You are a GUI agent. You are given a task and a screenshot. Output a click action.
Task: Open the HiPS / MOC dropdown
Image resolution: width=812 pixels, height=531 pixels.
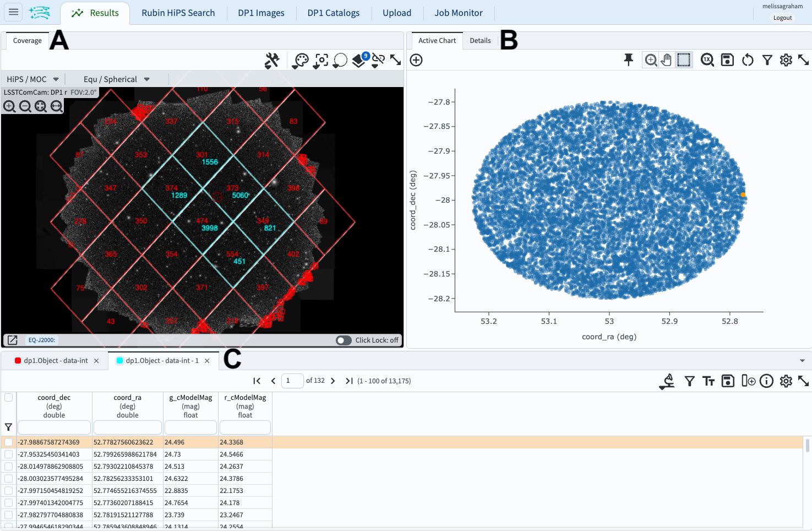click(x=32, y=79)
